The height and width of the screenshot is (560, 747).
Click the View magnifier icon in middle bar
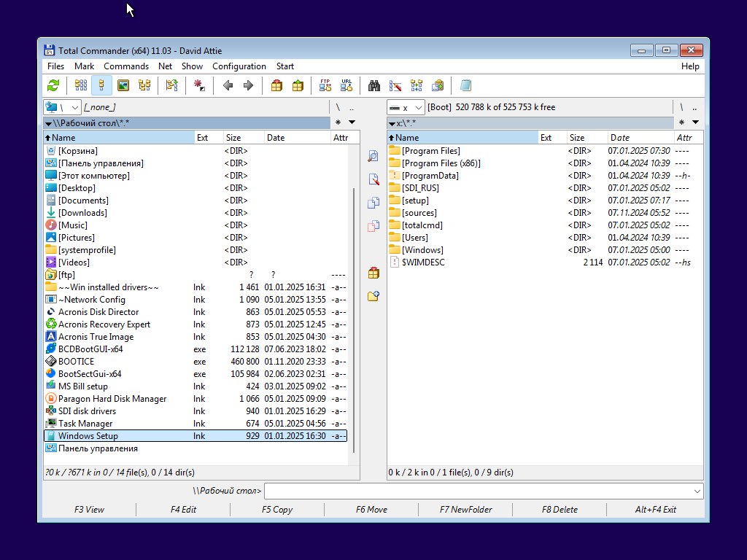click(x=373, y=156)
